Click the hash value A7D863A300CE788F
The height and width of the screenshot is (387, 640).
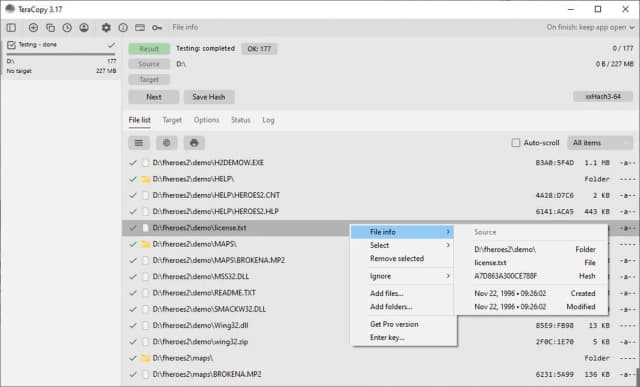(x=505, y=276)
